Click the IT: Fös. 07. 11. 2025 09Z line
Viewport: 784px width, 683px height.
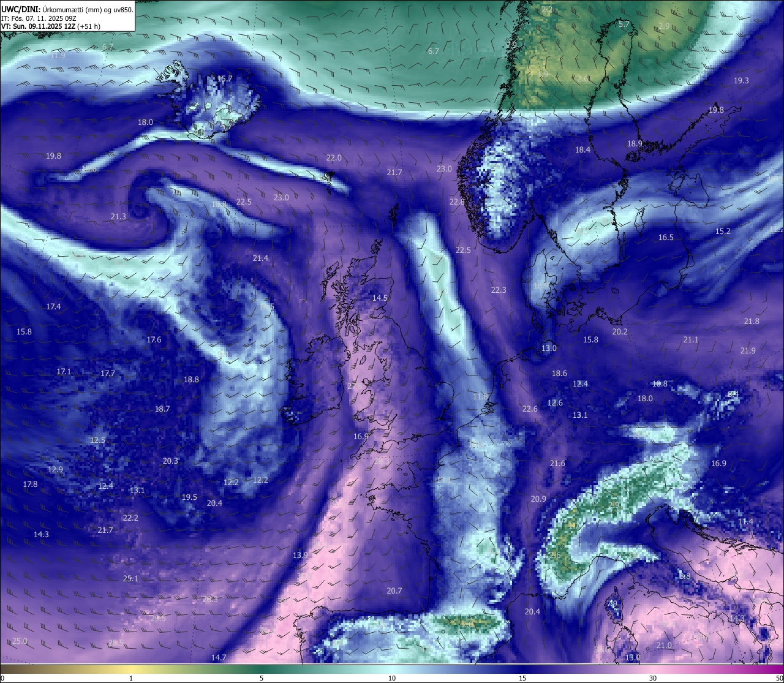point(39,18)
